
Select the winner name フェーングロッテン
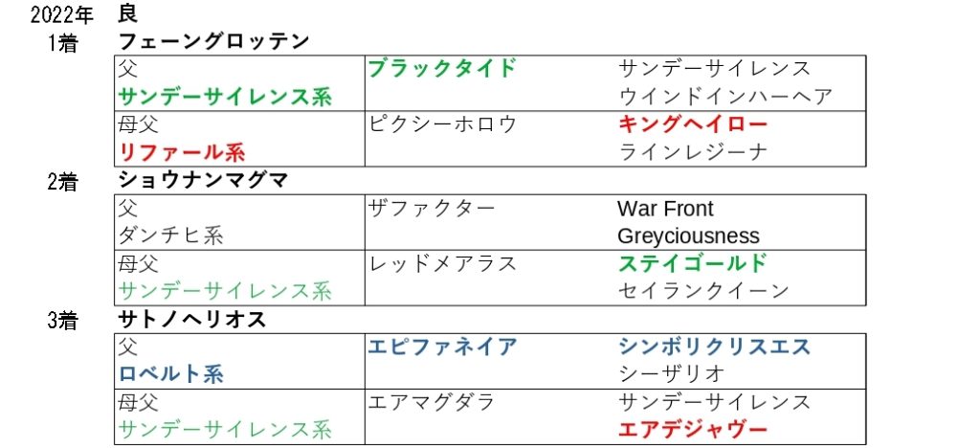213,41
